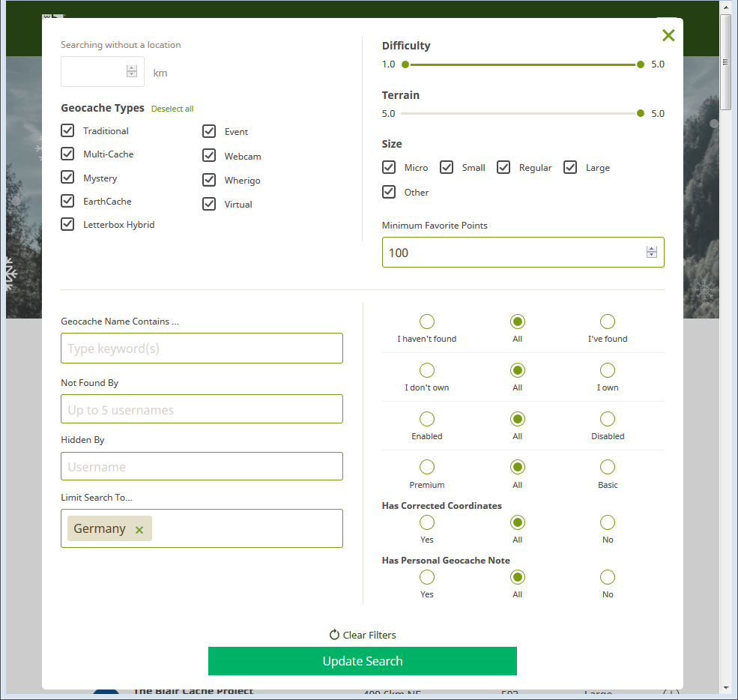Toggle the Webcam checkbox
Screen dimensions: 738x700
point(209,155)
